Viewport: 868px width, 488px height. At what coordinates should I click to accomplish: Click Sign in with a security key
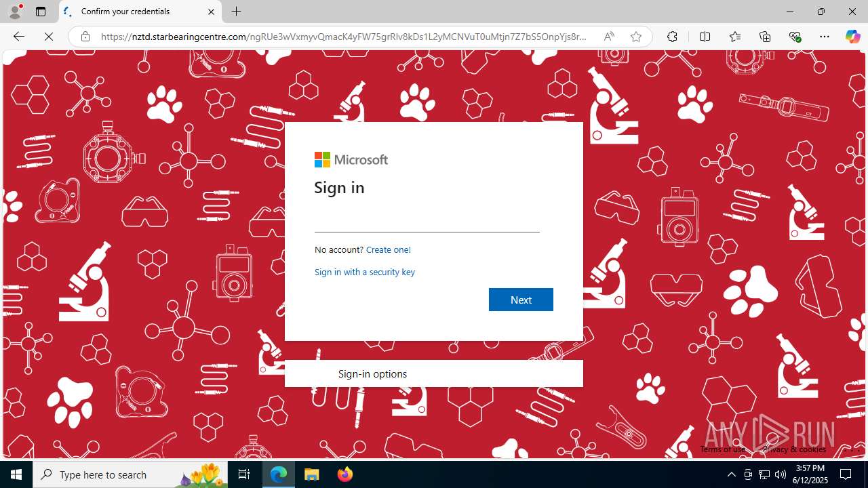click(x=365, y=272)
